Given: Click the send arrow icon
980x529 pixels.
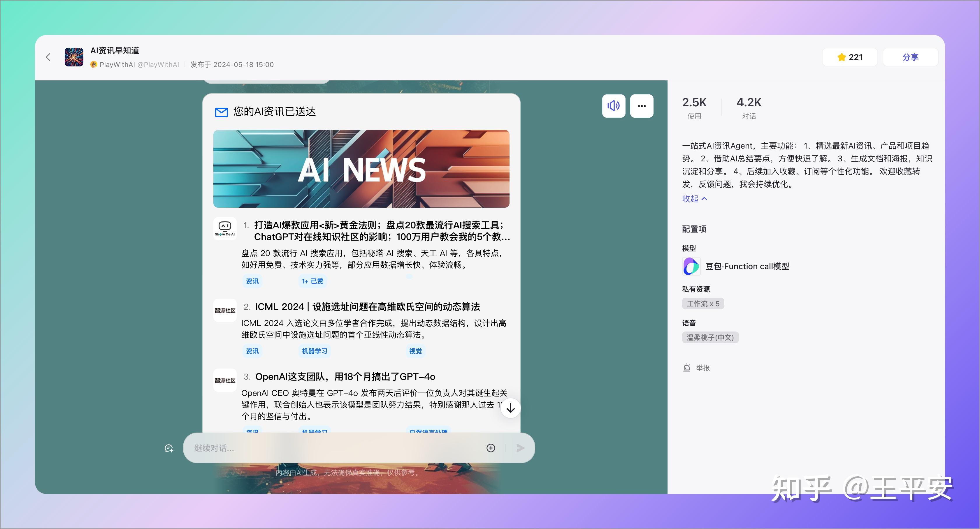Looking at the screenshot, I should [520, 448].
